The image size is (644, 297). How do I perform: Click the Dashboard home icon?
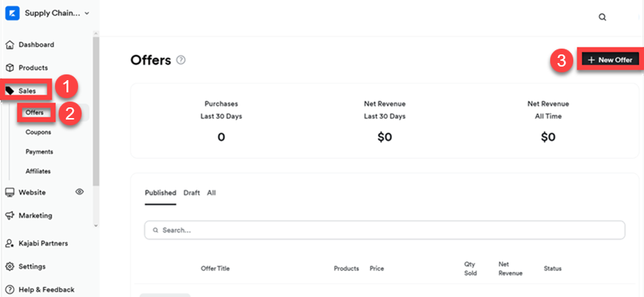point(10,45)
